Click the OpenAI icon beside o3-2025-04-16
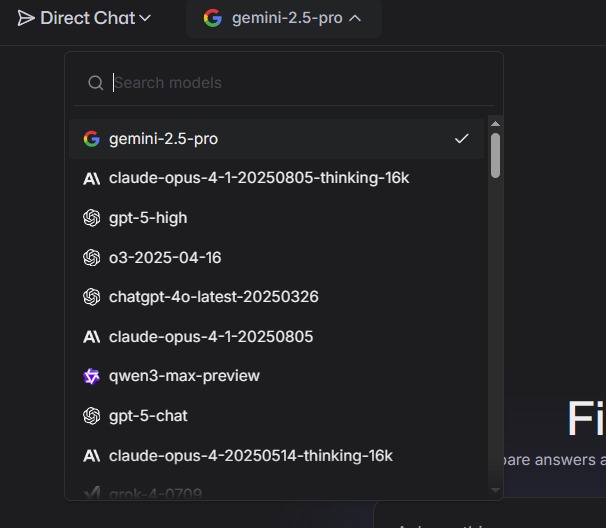The width and height of the screenshot is (606, 528). 92,258
